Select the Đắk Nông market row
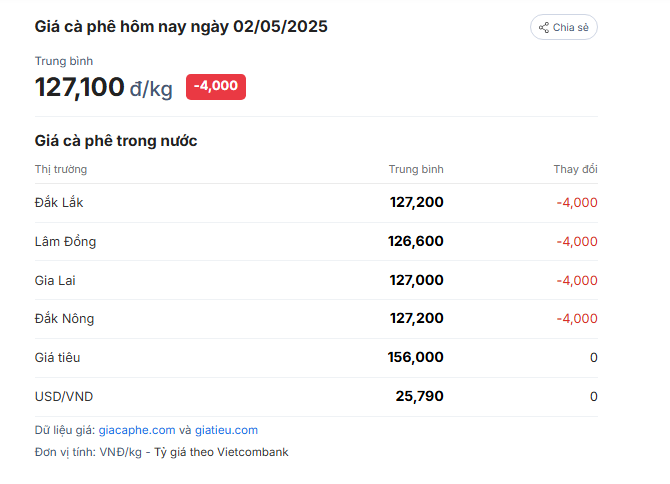The height and width of the screenshot is (484, 670). tap(316, 319)
